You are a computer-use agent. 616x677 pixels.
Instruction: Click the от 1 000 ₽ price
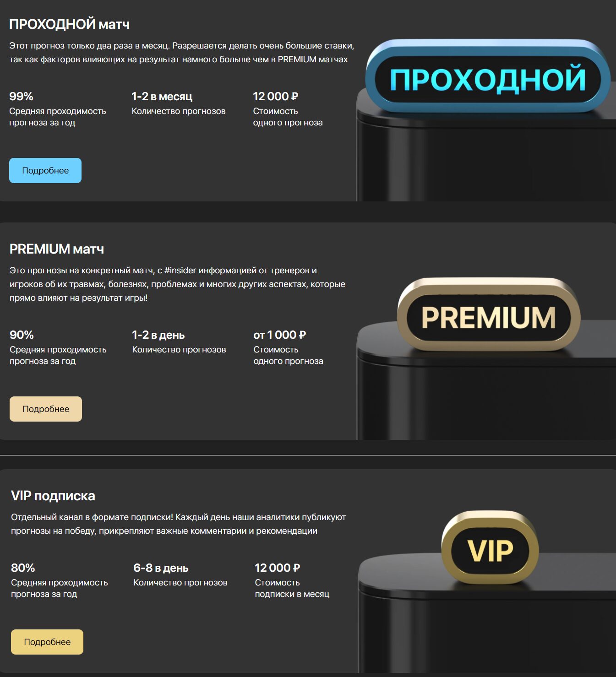[279, 335]
